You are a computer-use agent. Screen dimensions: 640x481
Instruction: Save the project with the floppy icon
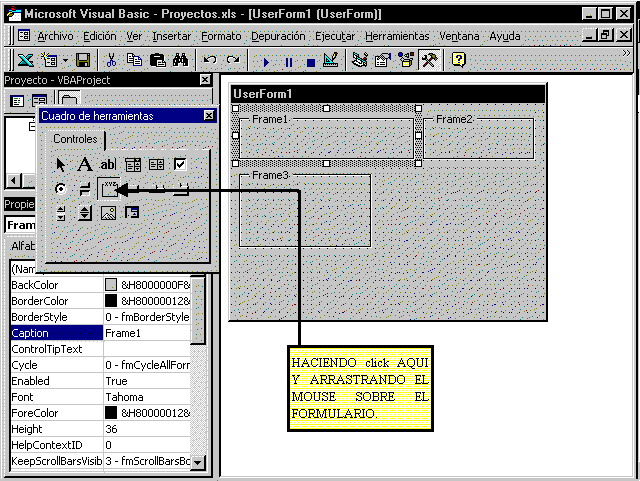coord(83,61)
